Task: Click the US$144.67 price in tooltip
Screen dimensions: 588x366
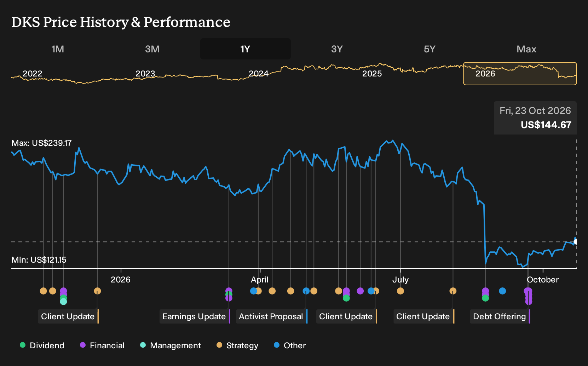Action: (x=546, y=125)
